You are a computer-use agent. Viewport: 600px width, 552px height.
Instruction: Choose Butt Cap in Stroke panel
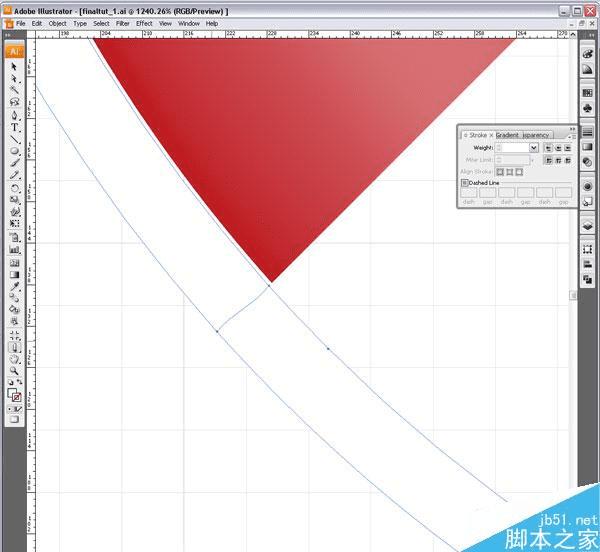click(548, 148)
